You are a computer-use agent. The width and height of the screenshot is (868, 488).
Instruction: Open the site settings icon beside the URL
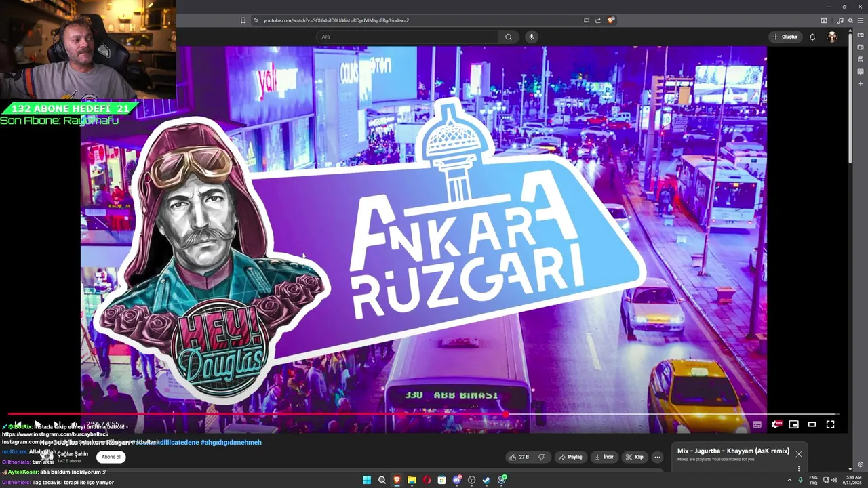pyautogui.click(x=256, y=20)
